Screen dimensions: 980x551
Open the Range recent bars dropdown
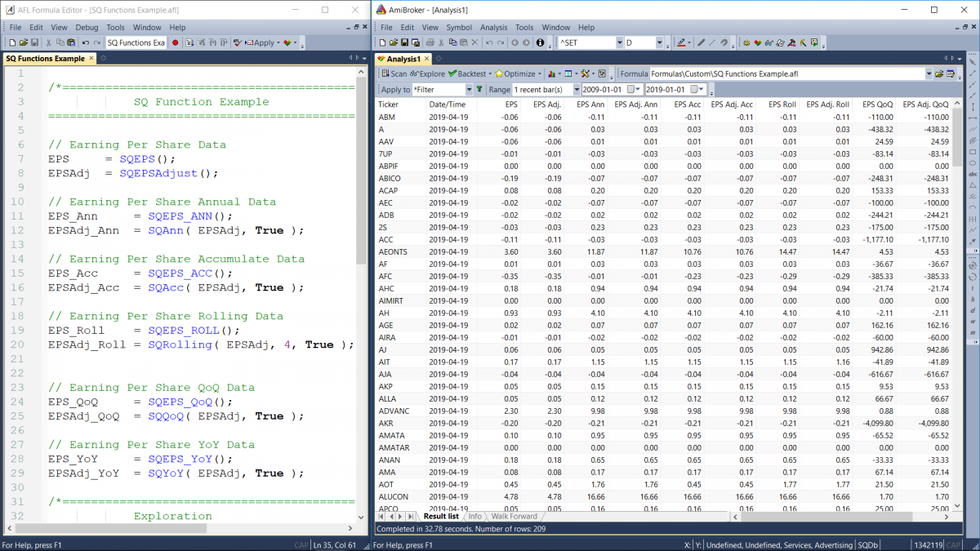coord(576,89)
